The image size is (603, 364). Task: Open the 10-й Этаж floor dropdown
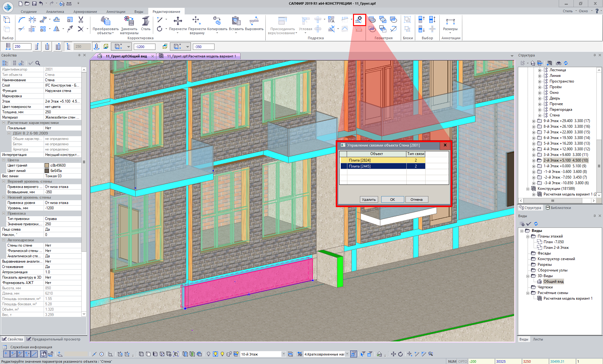coord(284,354)
